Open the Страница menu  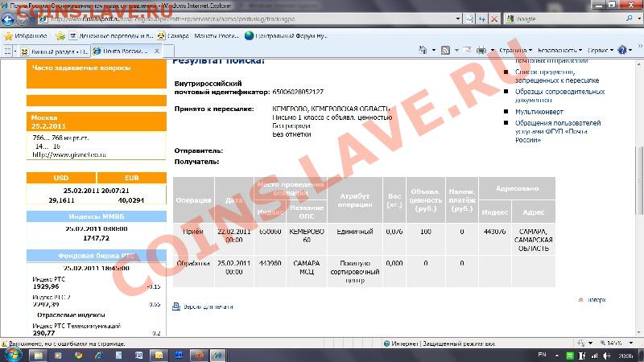515,50
